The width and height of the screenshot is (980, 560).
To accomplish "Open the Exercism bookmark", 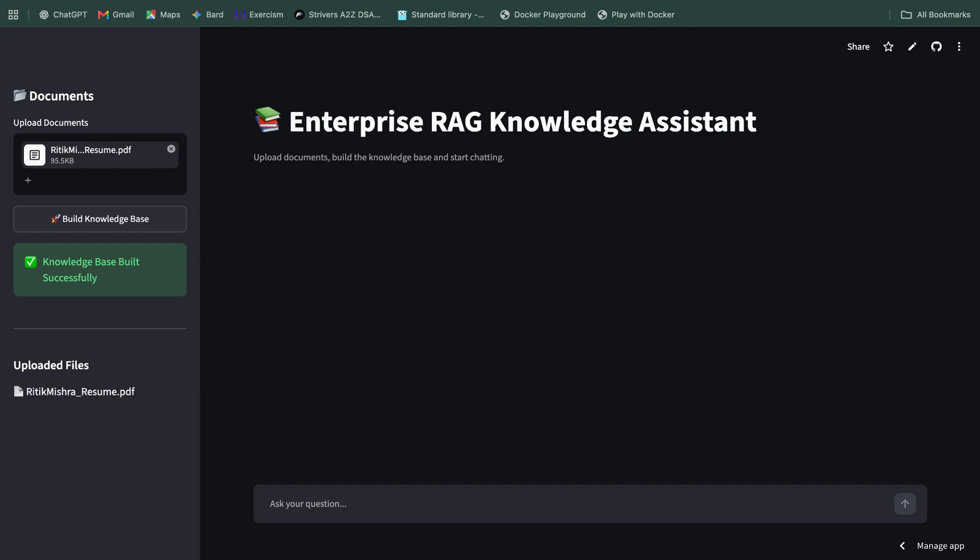I will click(x=259, y=15).
